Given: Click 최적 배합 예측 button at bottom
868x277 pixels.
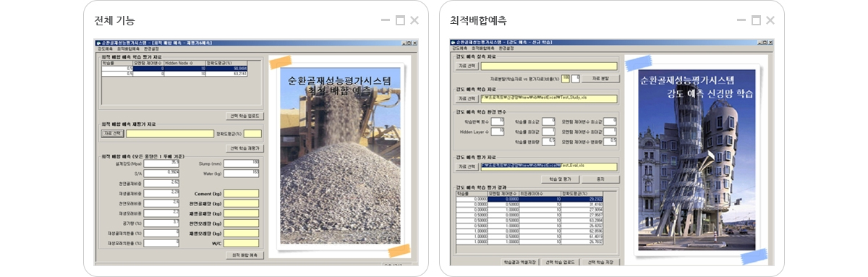Looking at the screenshot, I should 246,255.
